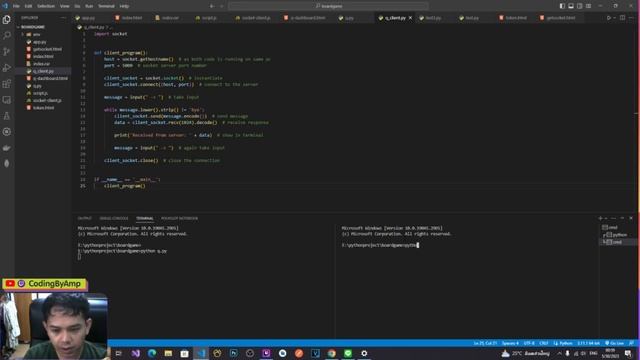Viewport: 640px width, 360px height.
Task: Switch to the getsocket.html editor tab
Action: (560, 18)
